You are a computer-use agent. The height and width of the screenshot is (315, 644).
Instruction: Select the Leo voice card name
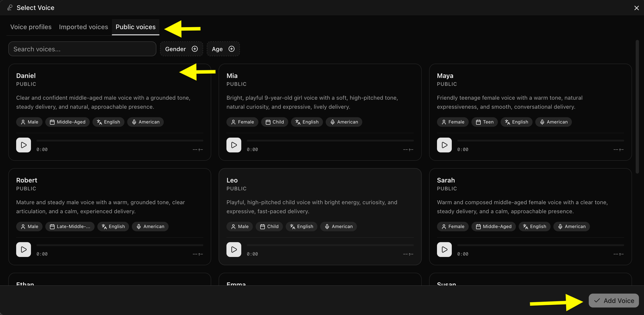pyautogui.click(x=232, y=180)
